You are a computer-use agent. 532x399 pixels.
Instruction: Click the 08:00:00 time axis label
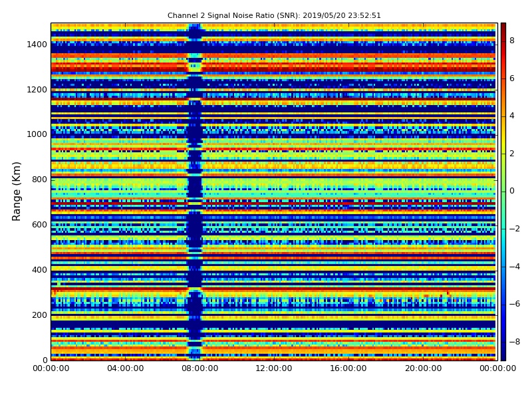coord(200,368)
